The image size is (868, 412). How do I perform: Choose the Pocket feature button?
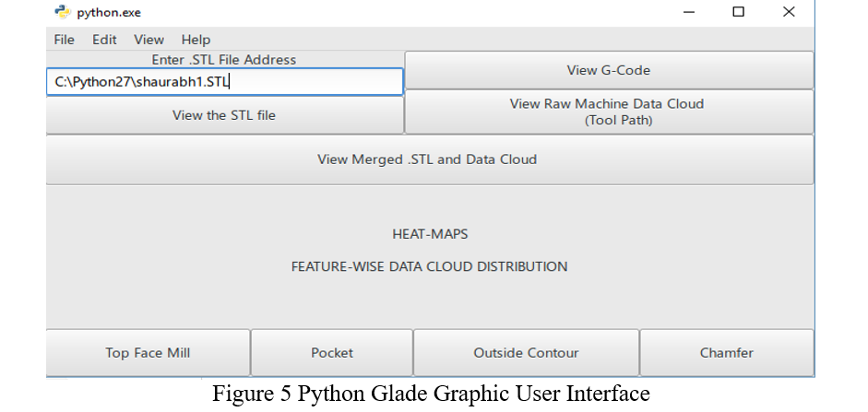tap(332, 353)
